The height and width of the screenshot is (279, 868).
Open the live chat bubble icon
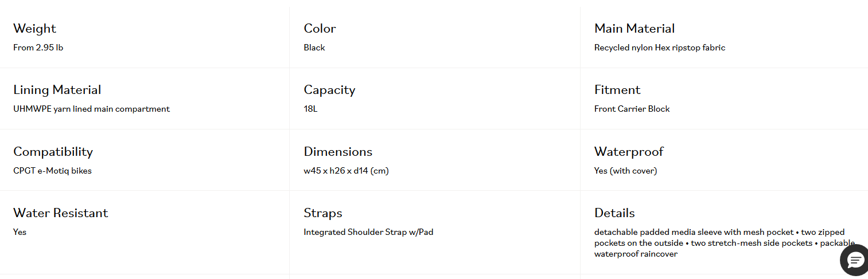point(855,261)
